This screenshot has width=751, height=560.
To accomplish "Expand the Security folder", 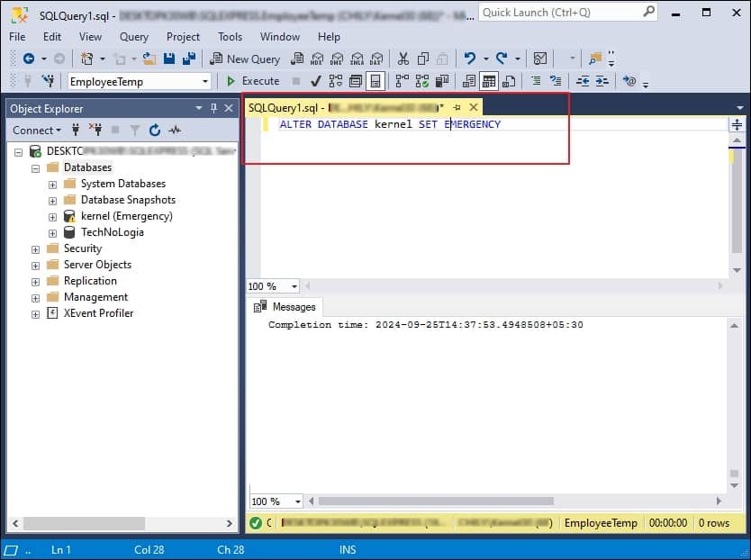I will [35, 249].
